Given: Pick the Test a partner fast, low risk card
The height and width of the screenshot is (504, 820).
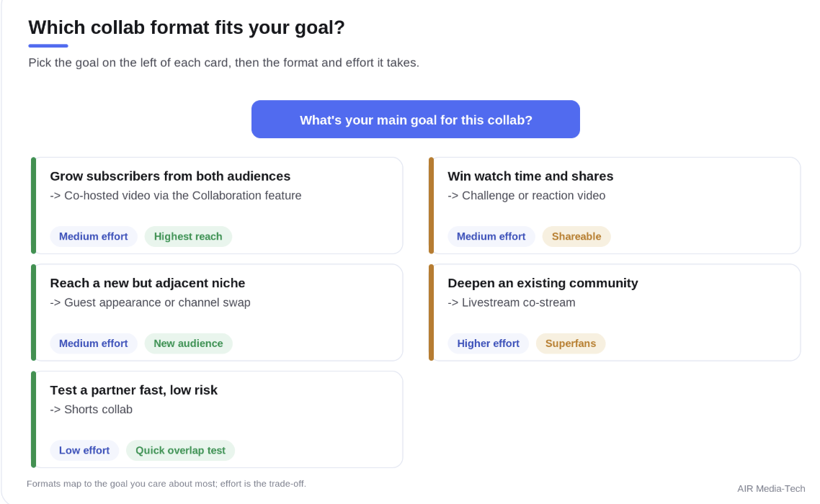Looking at the screenshot, I should coord(217,419).
